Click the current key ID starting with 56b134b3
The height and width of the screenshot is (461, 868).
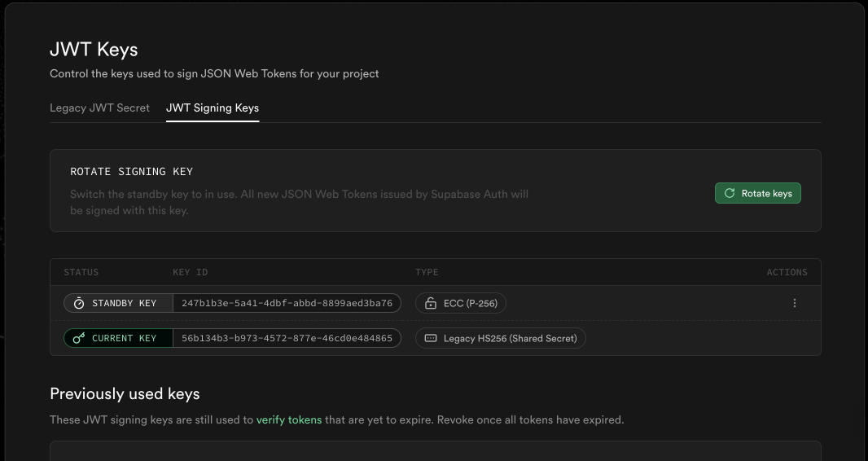287,338
